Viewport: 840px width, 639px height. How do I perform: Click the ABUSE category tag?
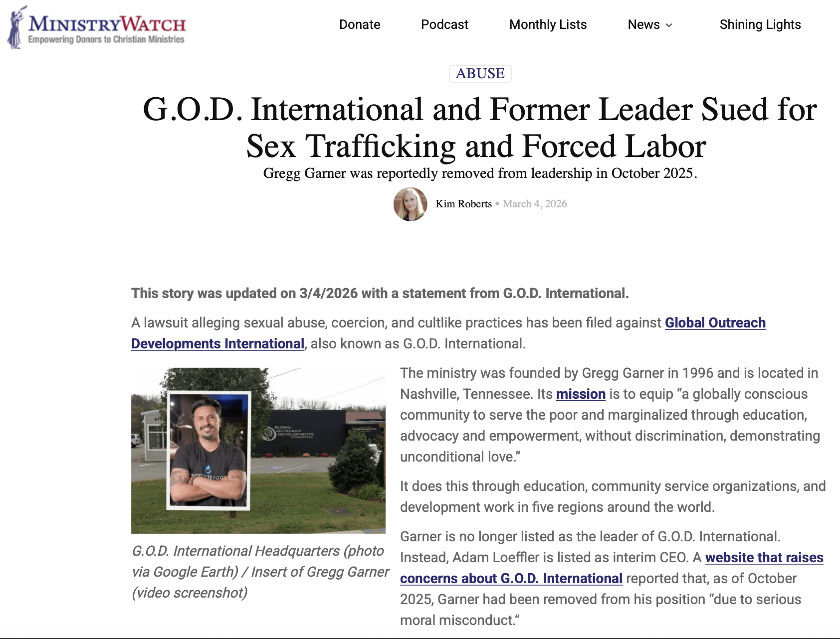click(480, 73)
